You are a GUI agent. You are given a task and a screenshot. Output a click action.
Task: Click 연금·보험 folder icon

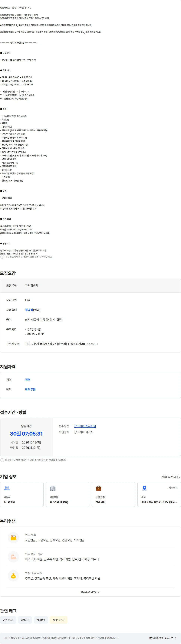pyautogui.click(x=14, y=538)
